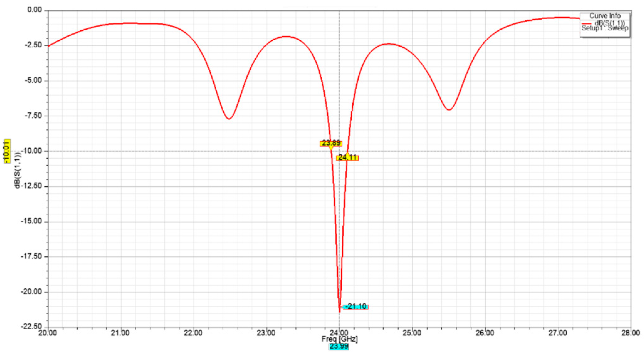Image resolution: width=644 pixels, height=355 pixels.
Task: Click the 24.11 yellow marker label
Action: click(347, 158)
